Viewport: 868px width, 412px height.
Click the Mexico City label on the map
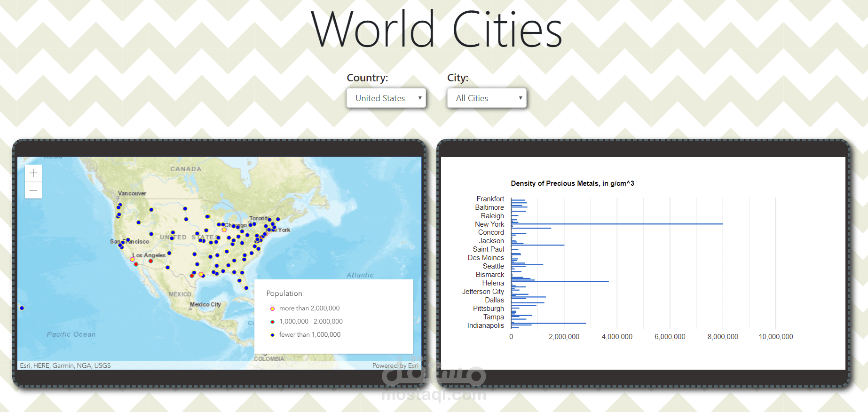pos(205,304)
